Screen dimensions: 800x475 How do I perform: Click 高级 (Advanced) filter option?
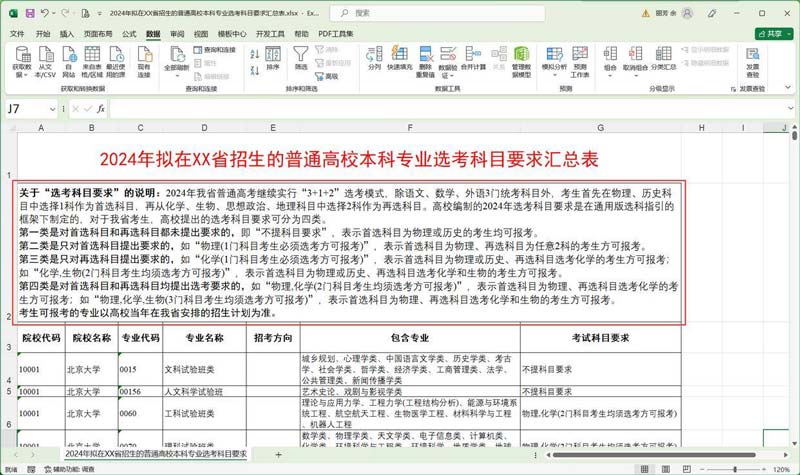coord(327,76)
